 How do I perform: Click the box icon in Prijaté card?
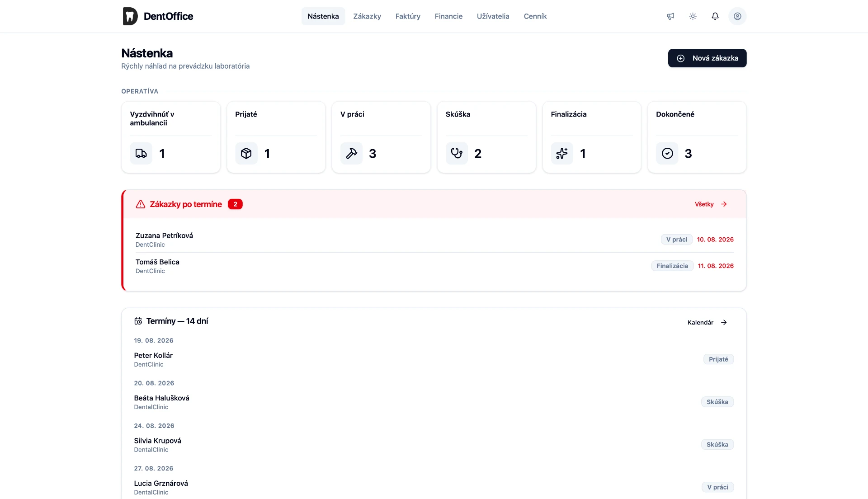coord(246,153)
